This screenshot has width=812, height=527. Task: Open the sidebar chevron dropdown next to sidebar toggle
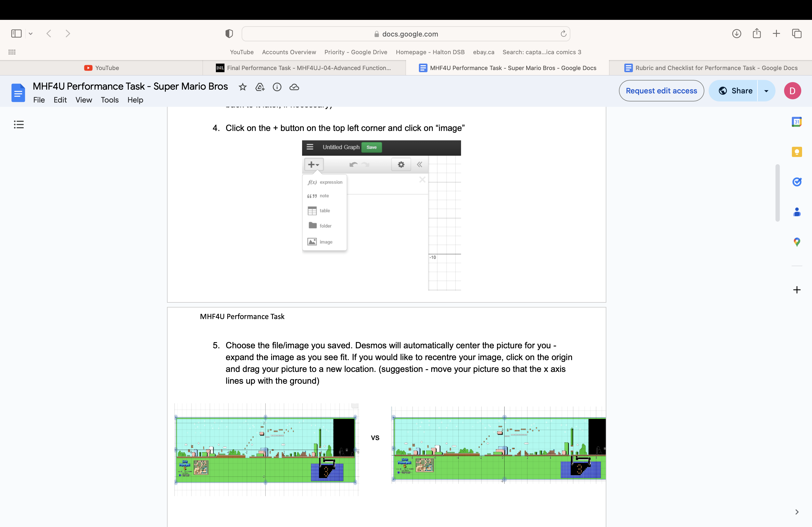point(31,33)
